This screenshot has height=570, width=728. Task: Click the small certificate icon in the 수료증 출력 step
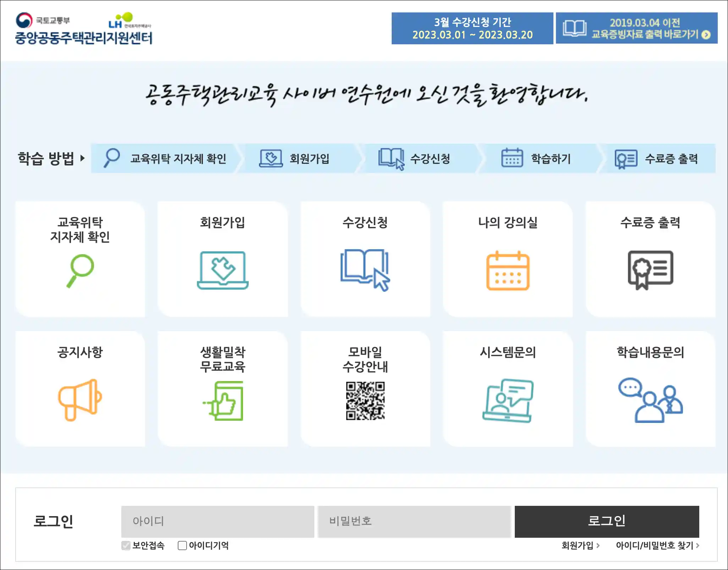(x=626, y=159)
